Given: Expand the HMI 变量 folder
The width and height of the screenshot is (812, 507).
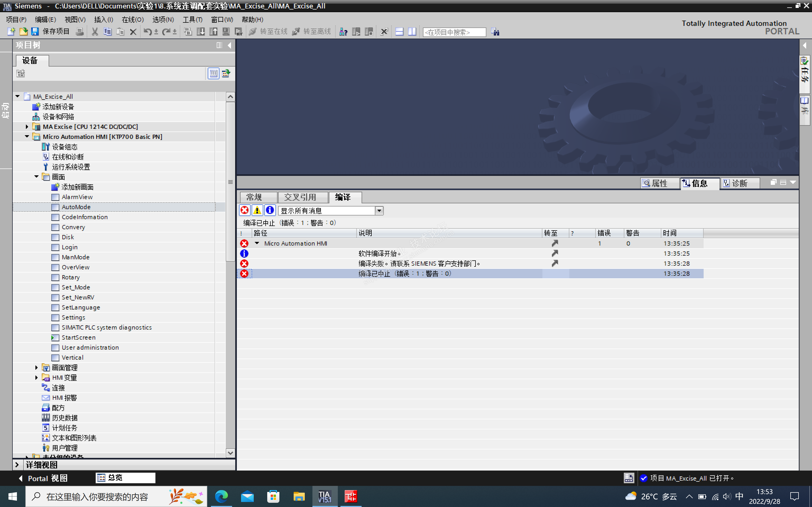Looking at the screenshot, I should point(36,378).
